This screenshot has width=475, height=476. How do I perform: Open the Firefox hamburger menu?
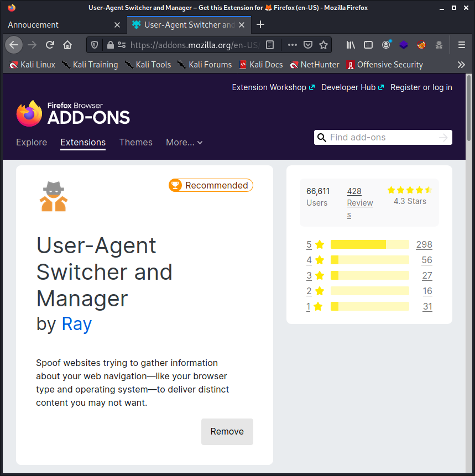click(462, 45)
